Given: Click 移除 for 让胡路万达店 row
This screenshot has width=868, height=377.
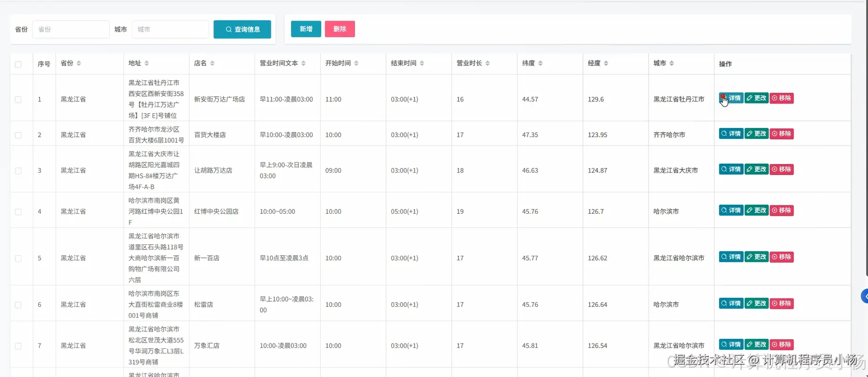Looking at the screenshot, I should (x=782, y=169).
